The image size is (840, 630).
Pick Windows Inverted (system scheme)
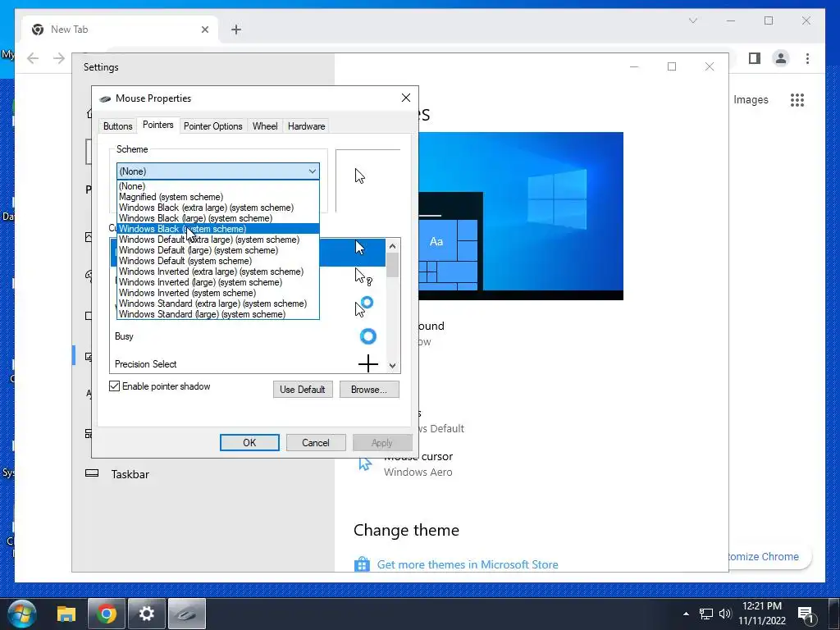point(218,293)
